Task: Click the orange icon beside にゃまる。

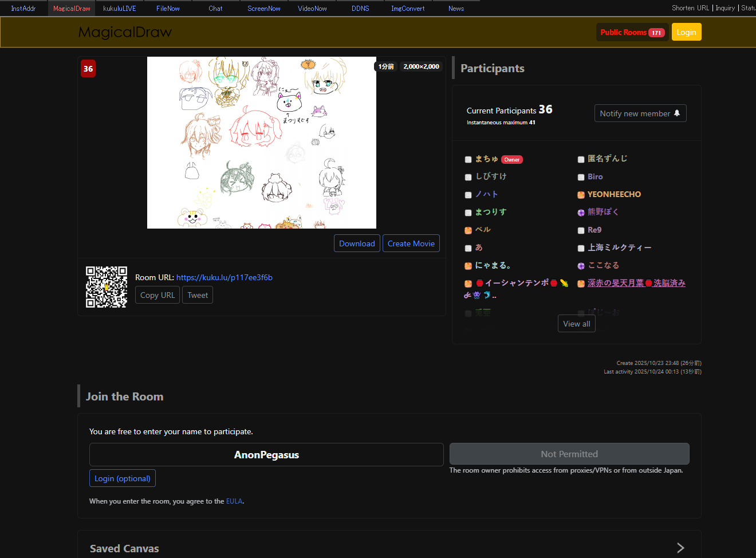Action: click(468, 266)
